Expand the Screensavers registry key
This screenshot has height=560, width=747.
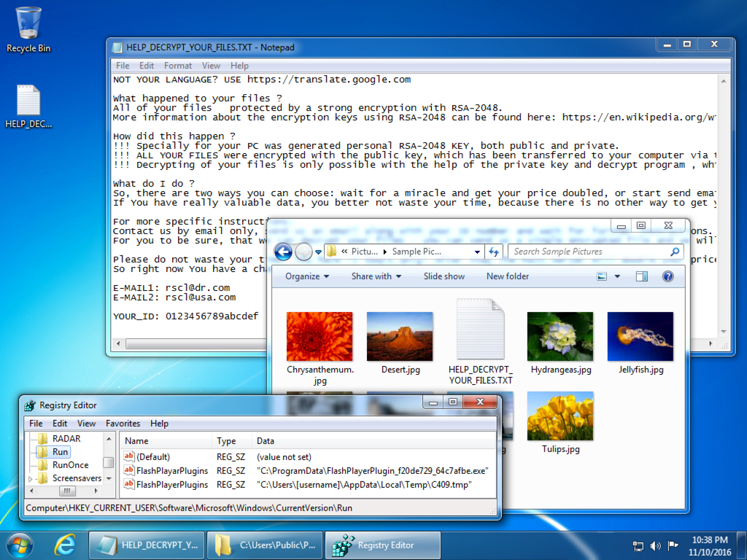tap(31, 478)
